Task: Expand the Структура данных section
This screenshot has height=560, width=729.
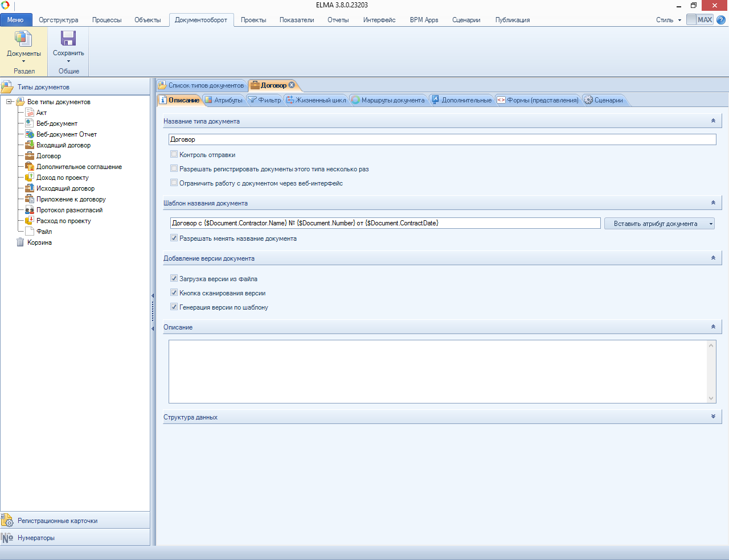Action: (713, 417)
